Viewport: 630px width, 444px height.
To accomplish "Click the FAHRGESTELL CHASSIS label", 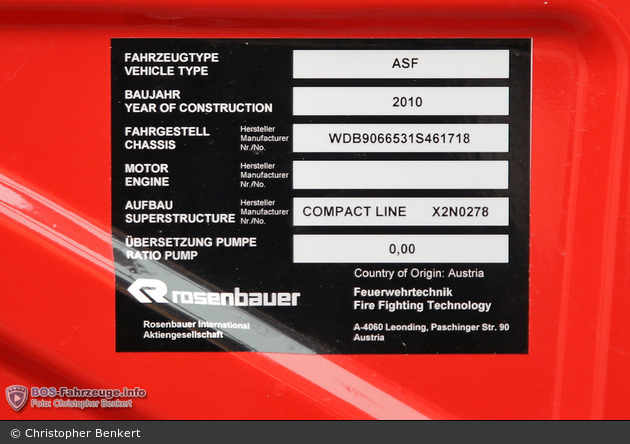I will [167, 138].
